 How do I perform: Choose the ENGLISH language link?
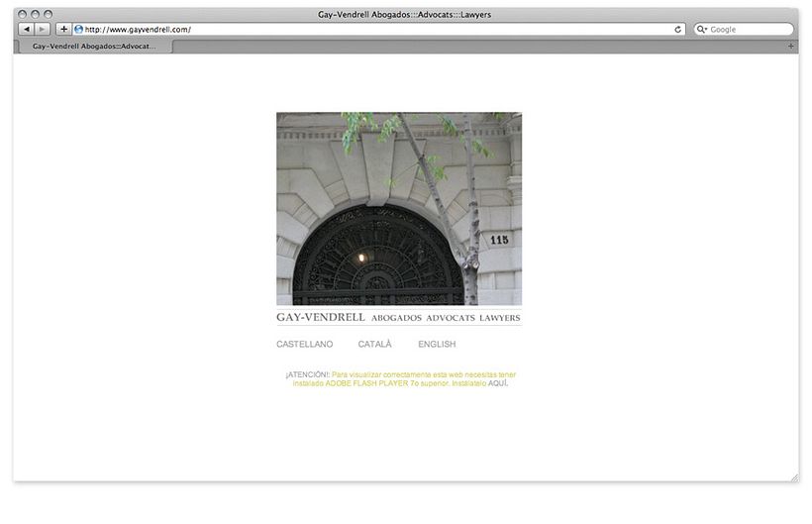pyautogui.click(x=437, y=345)
